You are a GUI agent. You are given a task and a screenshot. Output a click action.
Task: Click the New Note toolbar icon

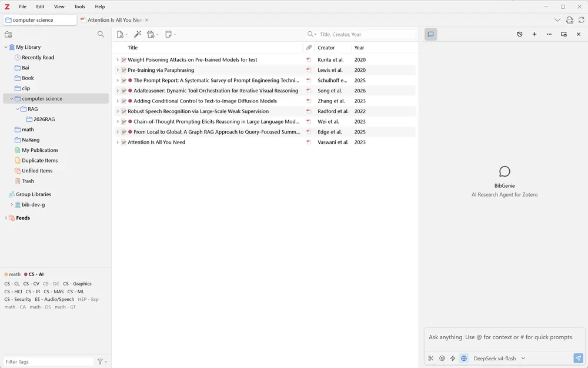tap(168, 34)
